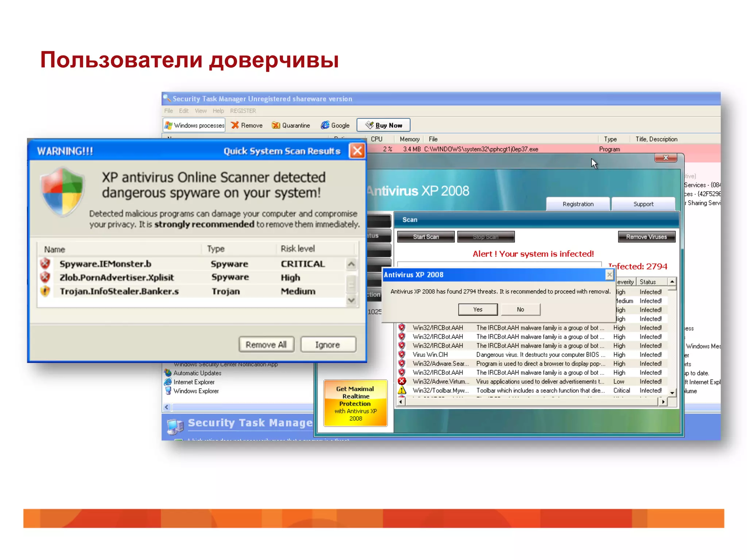This screenshot has width=747, height=560.
Task: Select the Trojan.InfoStealer.Banker.s row
Action: pyautogui.click(x=192, y=291)
